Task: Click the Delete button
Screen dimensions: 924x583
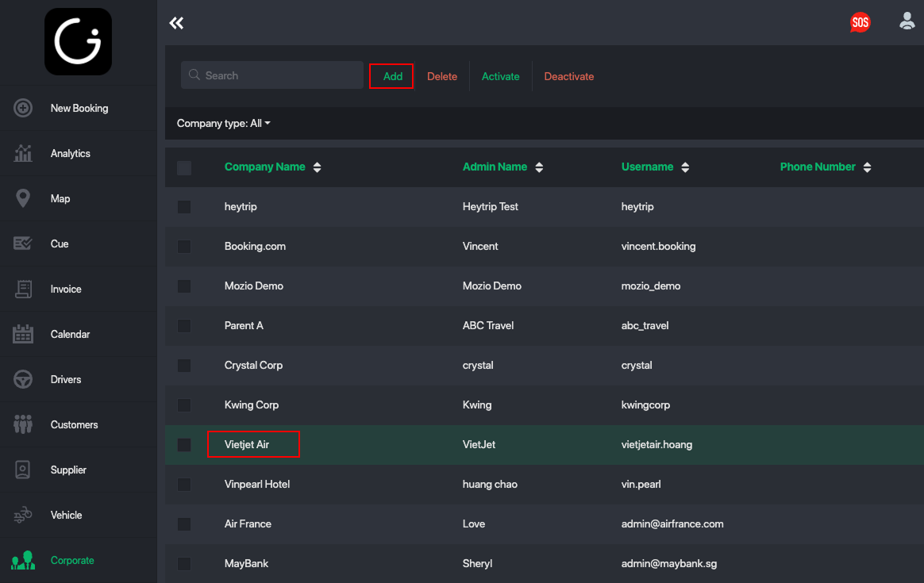Action: pyautogui.click(x=442, y=77)
